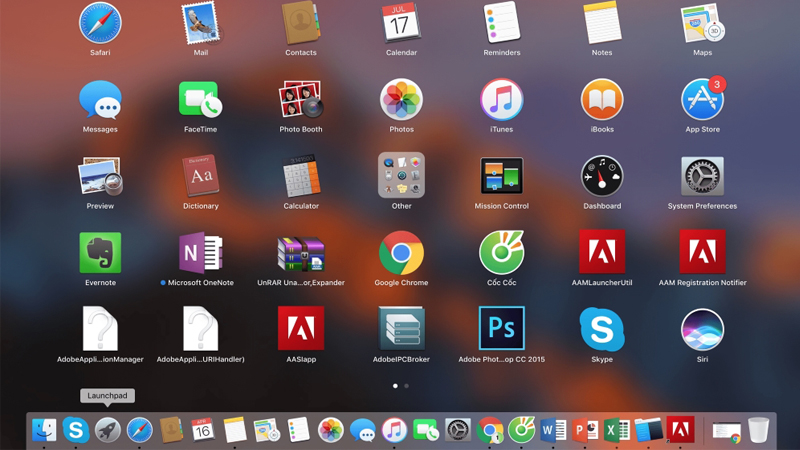Launch Maps from the Launchpad grid

point(703,23)
